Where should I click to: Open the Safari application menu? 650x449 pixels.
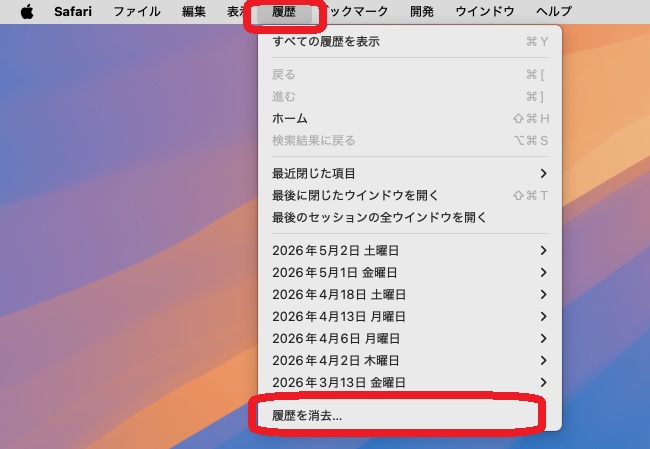[73, 12]
